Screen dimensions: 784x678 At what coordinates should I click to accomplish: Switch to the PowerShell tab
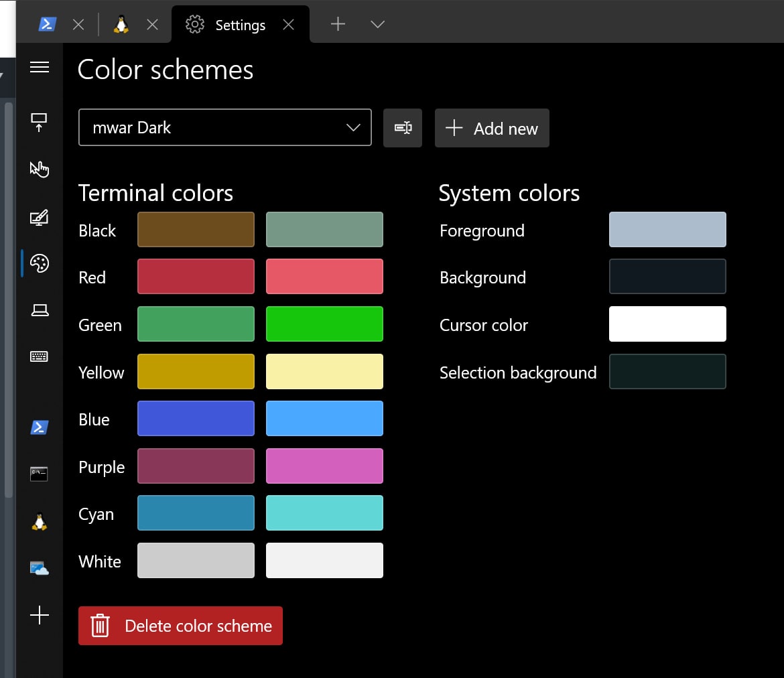click(x=47, y=25)
